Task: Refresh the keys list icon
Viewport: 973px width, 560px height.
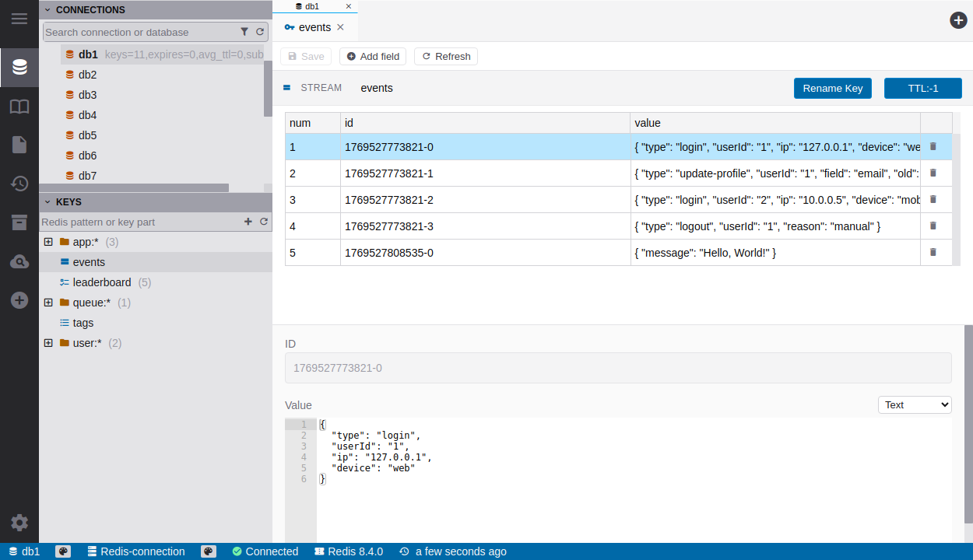Action: pos(264,222)
